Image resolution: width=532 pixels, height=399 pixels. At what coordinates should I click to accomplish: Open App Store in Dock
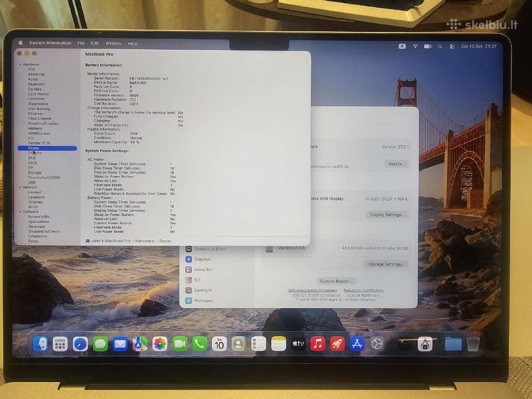[357, 344]
